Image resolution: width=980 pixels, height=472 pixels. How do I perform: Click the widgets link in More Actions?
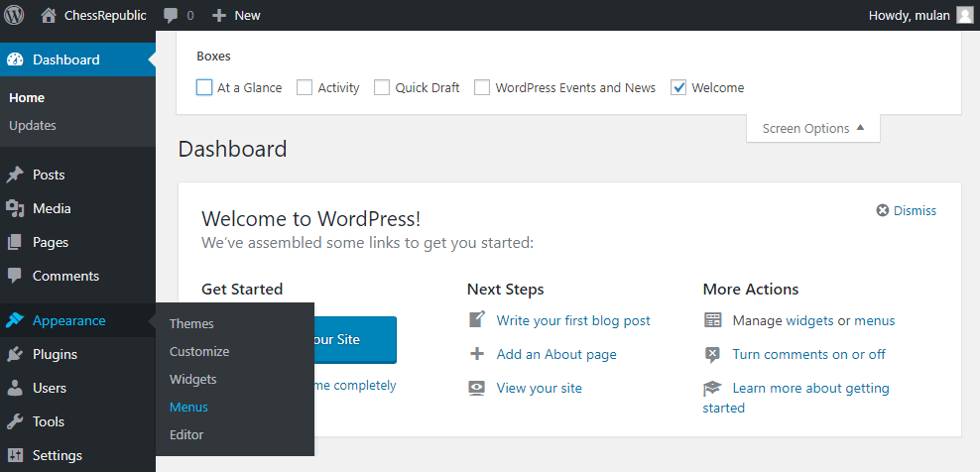pyautogui.click(x=809, y=320)
